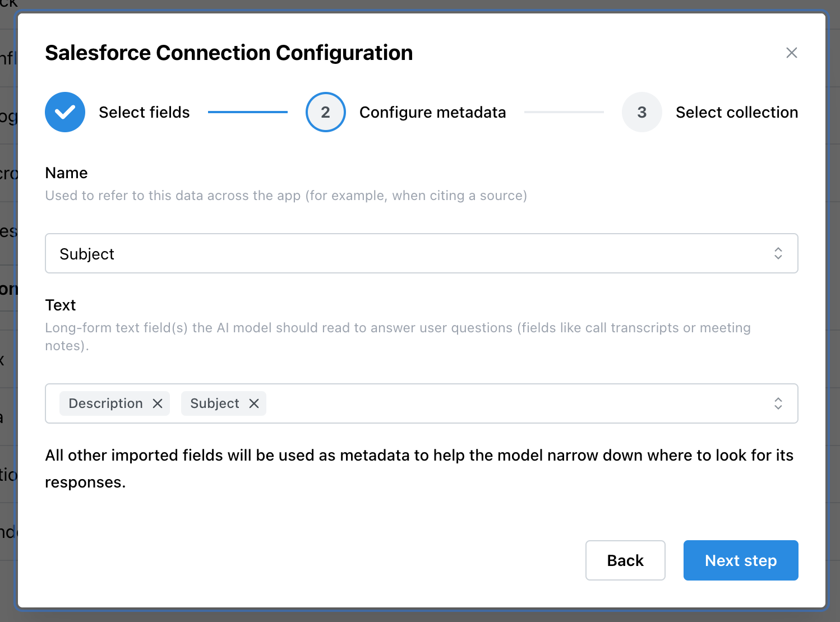This screenshot has height=622, width=840.
Task: Select the Configure metadata step label
Action: point(432,112)
